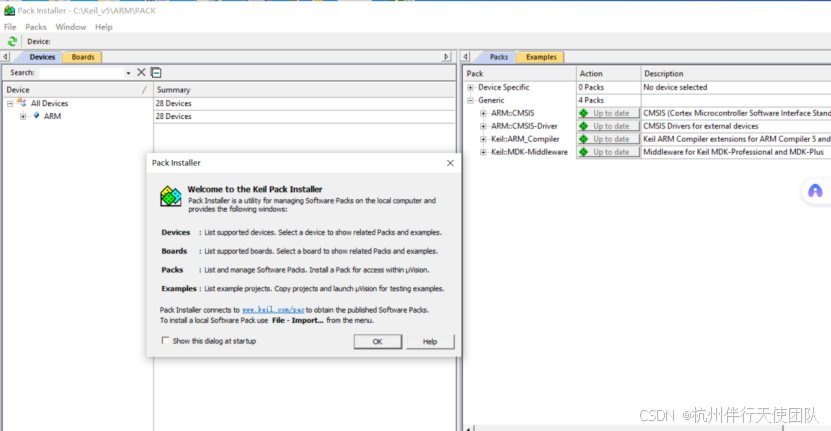Click the Action column header
The image size is (831, 431).
point(608,73)
